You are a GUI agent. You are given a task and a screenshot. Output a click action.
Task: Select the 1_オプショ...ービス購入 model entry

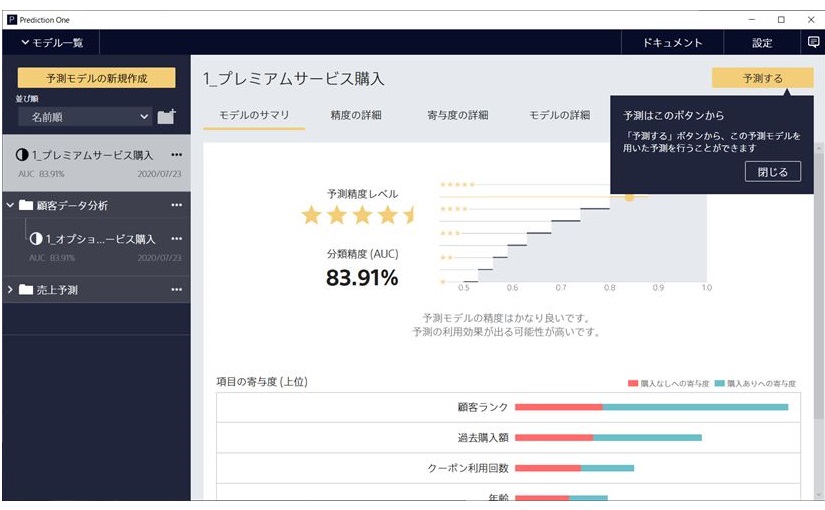tap(97, 247)
